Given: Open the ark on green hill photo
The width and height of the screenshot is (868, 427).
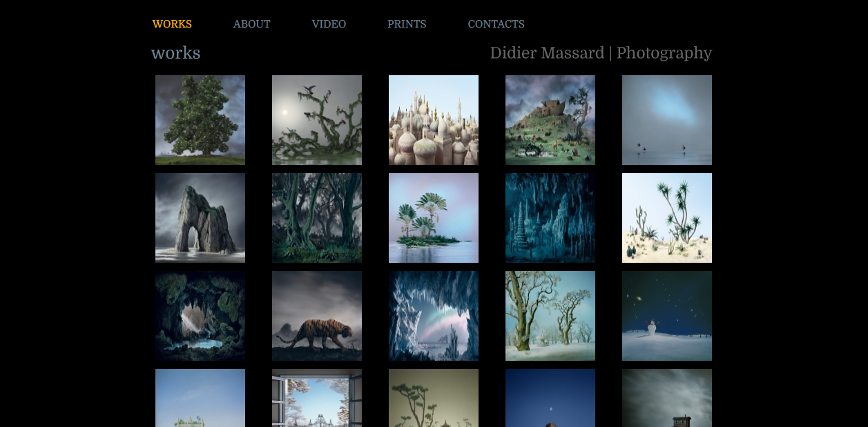Looking at the screenshot, I should 550,120.
